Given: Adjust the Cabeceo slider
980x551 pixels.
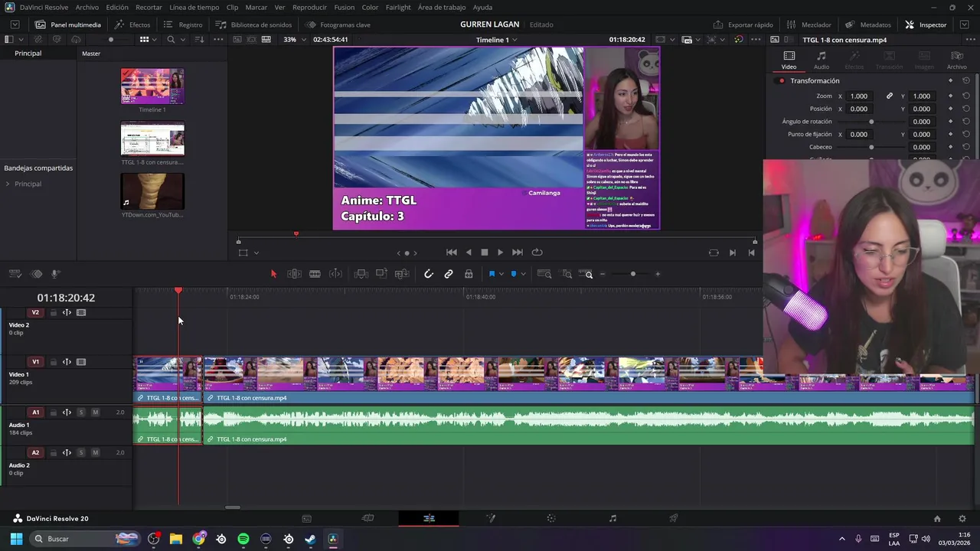Looking at the screenshot, I should pos(871,147).
